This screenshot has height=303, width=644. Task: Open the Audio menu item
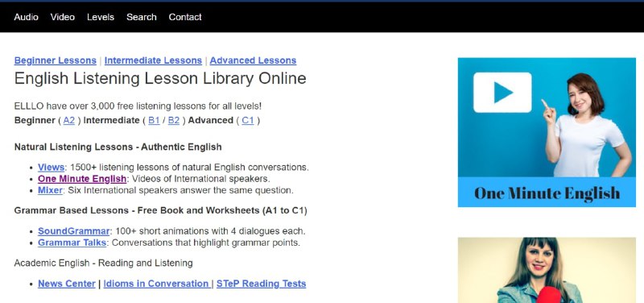26,17
